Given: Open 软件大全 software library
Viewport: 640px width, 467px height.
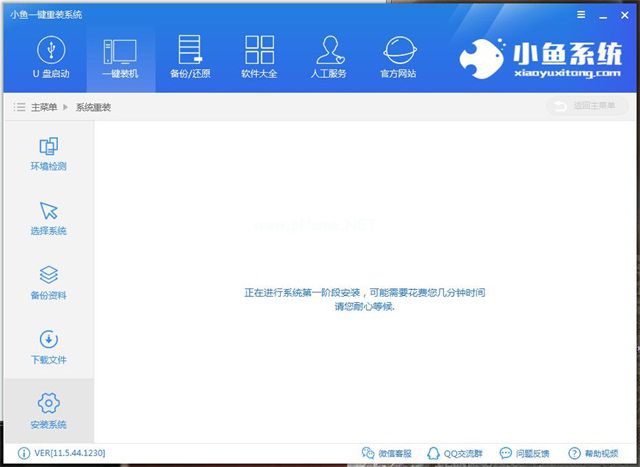Looking at the screenshot, I should pyautogui.click(x=259, y=57).
